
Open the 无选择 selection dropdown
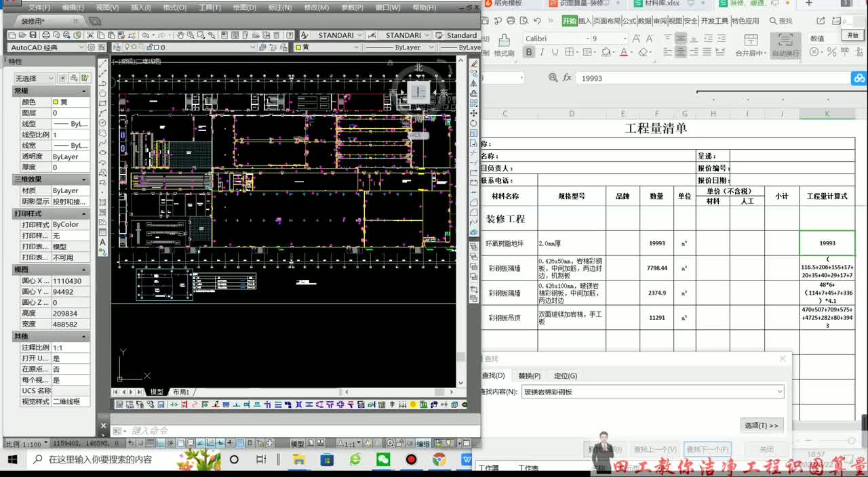pyautogui.click(x=34, y=79)
